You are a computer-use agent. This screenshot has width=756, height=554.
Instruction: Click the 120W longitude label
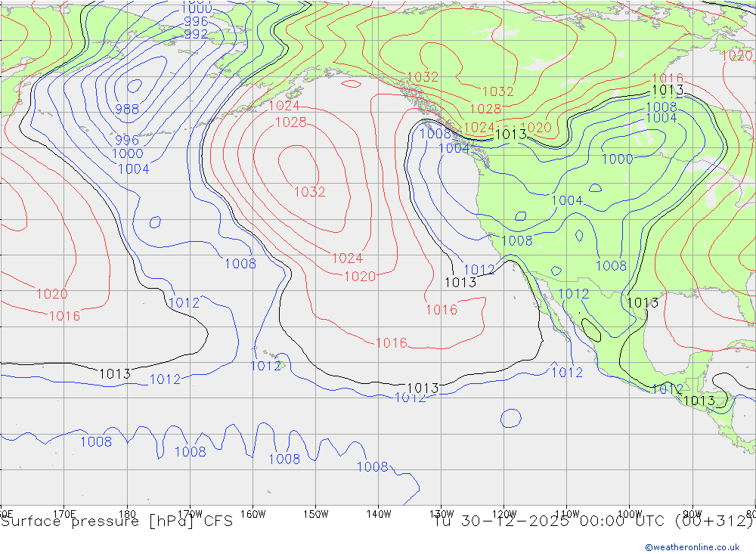[504, 514]
